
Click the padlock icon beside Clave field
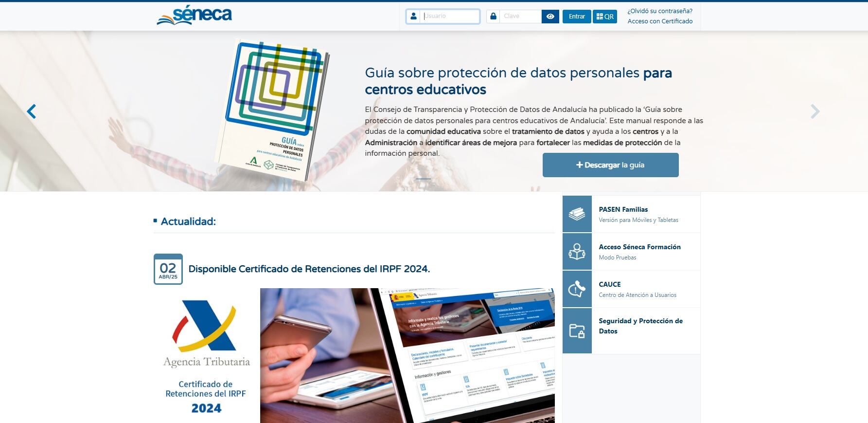coord(493,16)
